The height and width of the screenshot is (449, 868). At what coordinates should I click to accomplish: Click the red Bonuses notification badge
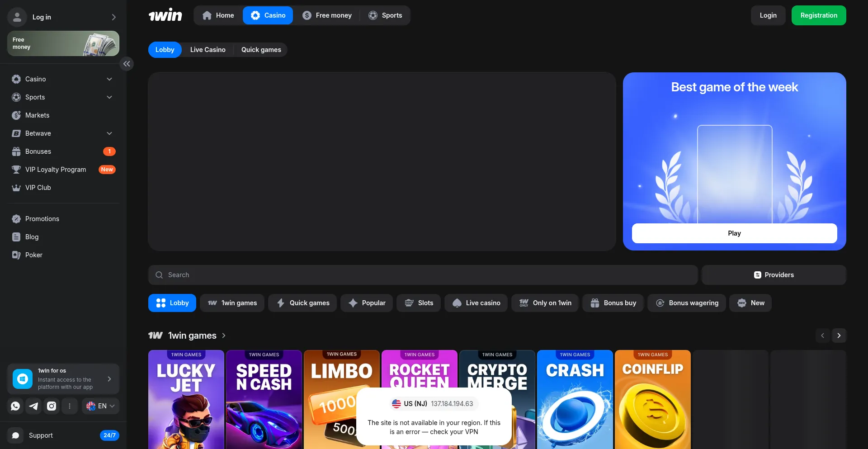point(109,151)
